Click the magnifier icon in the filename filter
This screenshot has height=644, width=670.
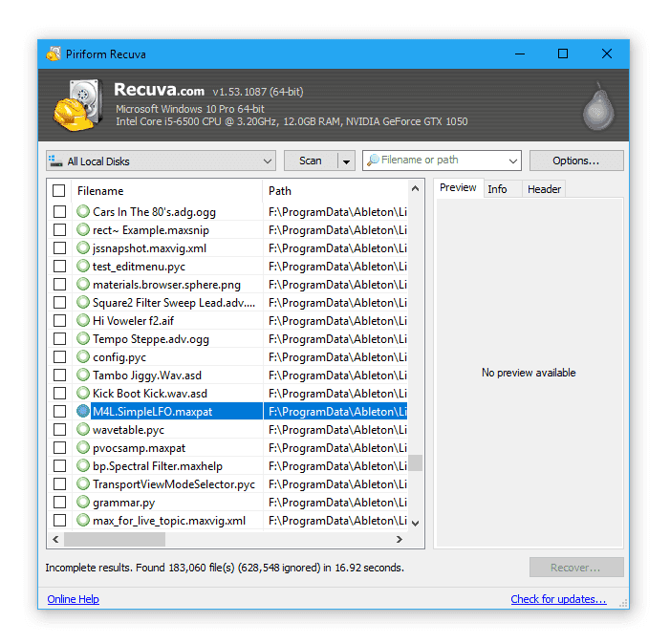(x=373, y=160)
